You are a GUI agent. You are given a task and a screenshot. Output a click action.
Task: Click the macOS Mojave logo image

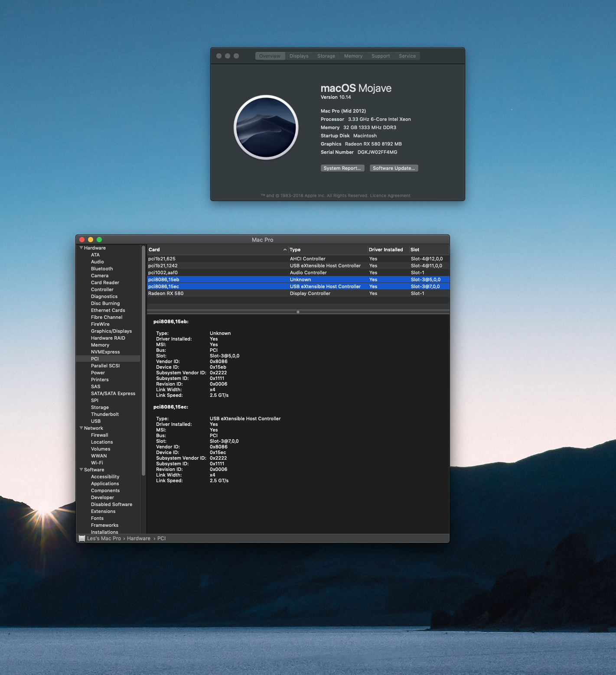[x=266, y=127]
